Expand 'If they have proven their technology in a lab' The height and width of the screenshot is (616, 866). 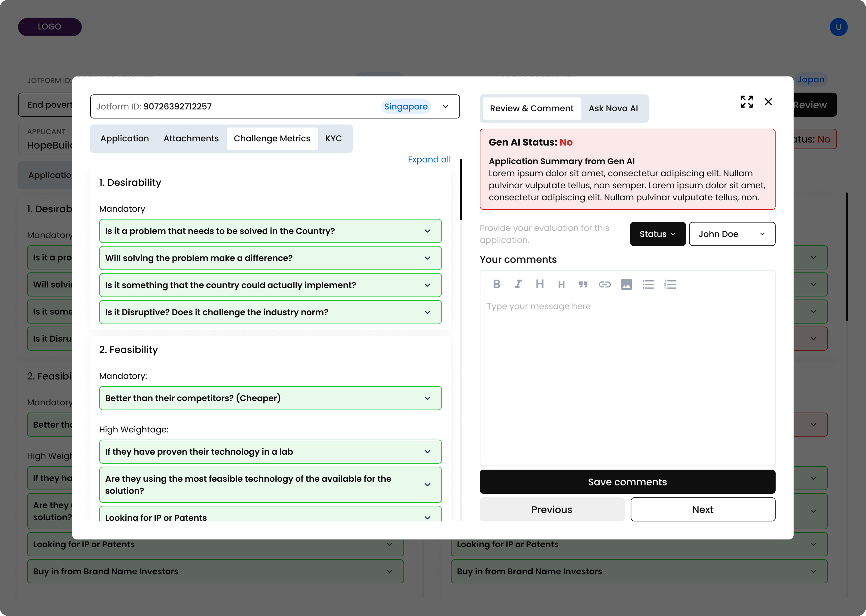point(270,452)
